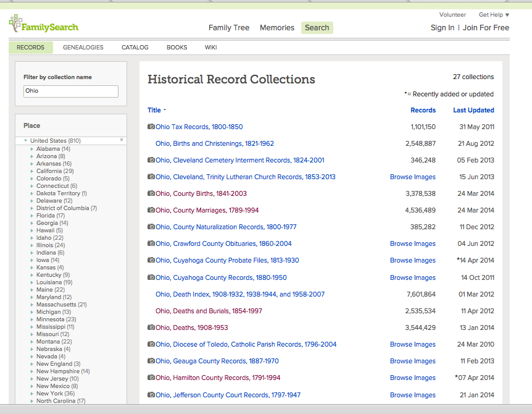Expand New York (36) in place tree
Screen dimensions: 532x414
32,394
